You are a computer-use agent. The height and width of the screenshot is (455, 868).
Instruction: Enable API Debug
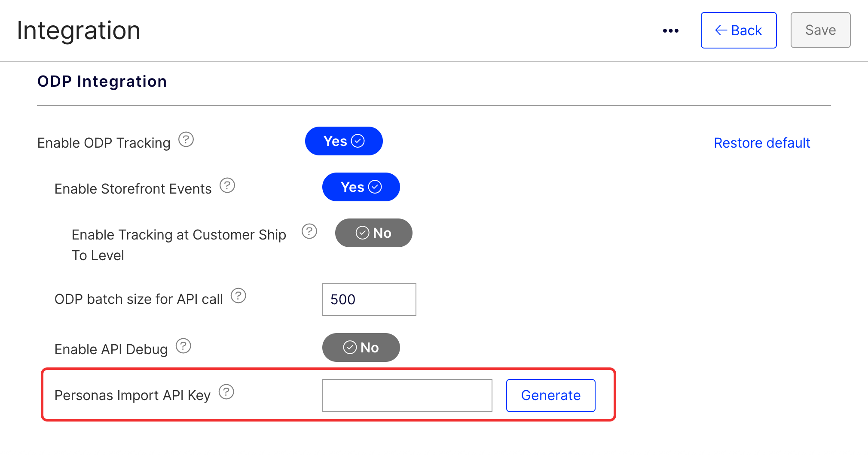tap(361, 347)
